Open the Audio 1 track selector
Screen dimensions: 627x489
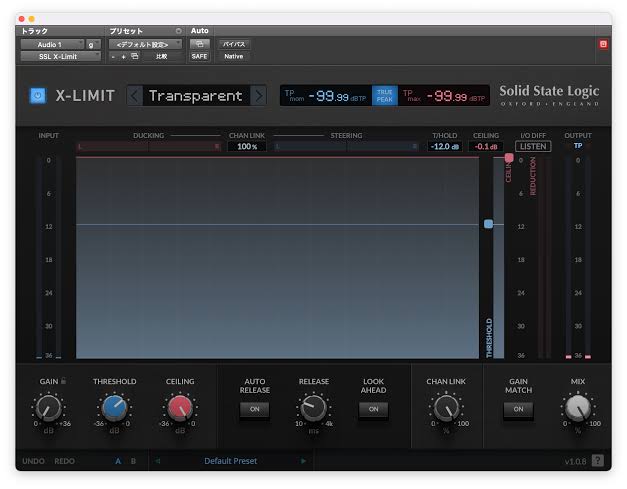(52, 44)
